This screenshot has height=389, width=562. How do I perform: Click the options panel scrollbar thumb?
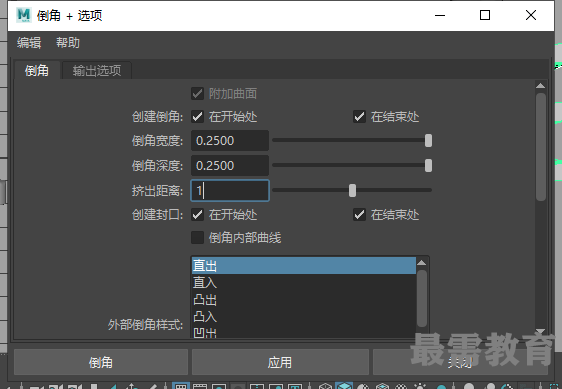click(540, 147)
